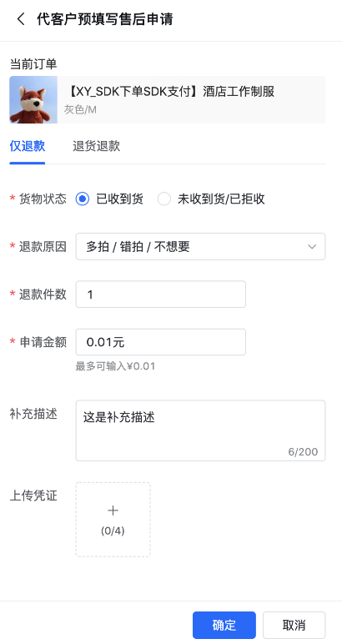Select the 未收到货/已拒收 radio option
This screenshot has width=342, height=644.
click(164, 199)
